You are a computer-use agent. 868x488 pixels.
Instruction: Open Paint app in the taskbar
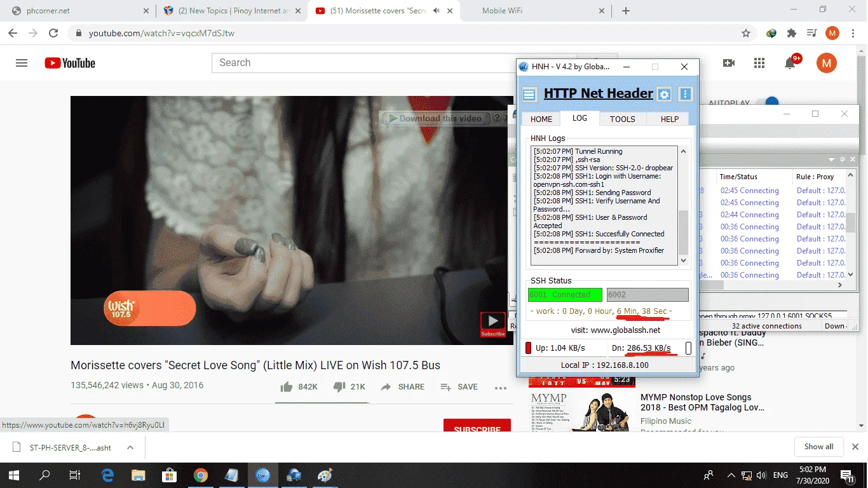pos(325,475)
